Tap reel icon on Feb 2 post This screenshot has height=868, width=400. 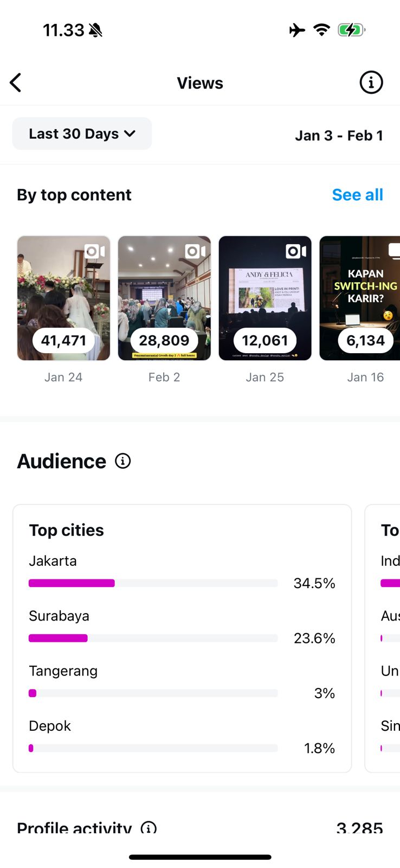(x=196, y=251)
